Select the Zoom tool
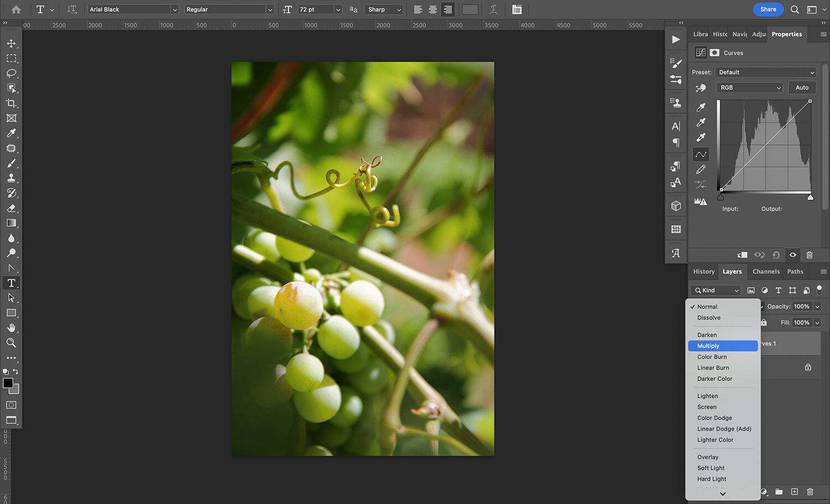The width and height of the screenshot is (830, 504). [x=11, y=343]
